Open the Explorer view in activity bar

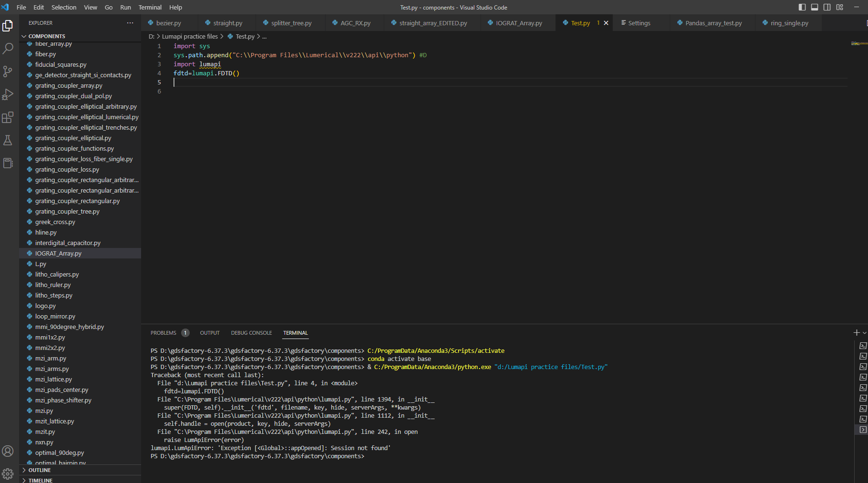[8, 26]
